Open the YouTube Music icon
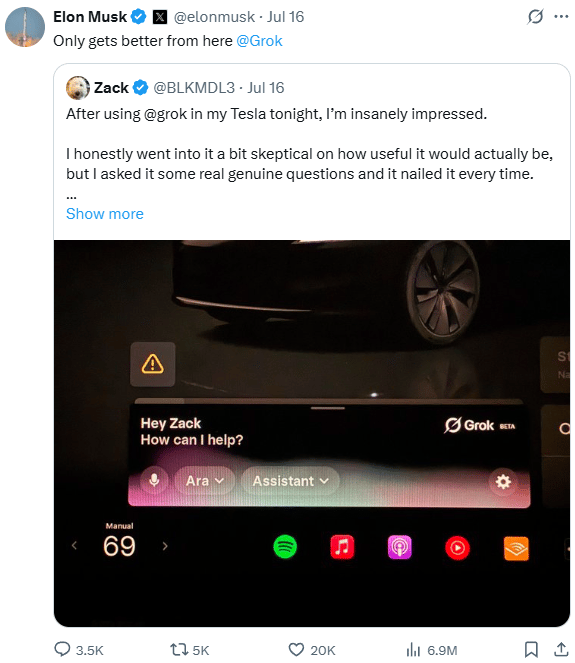 (457, 548)
